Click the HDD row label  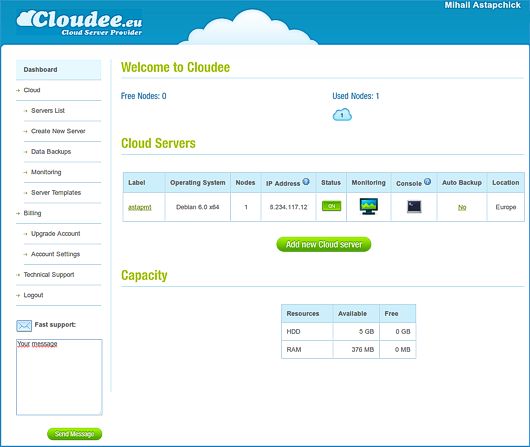293,332
